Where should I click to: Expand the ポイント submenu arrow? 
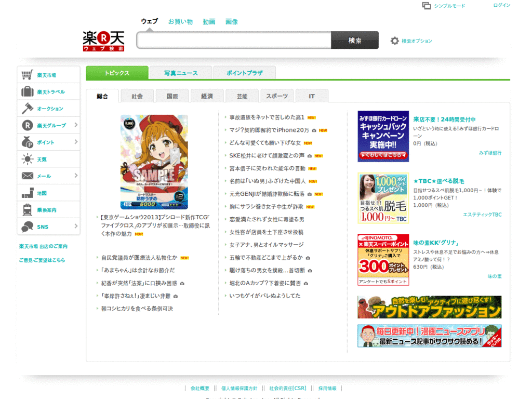(x=76, y=142)
